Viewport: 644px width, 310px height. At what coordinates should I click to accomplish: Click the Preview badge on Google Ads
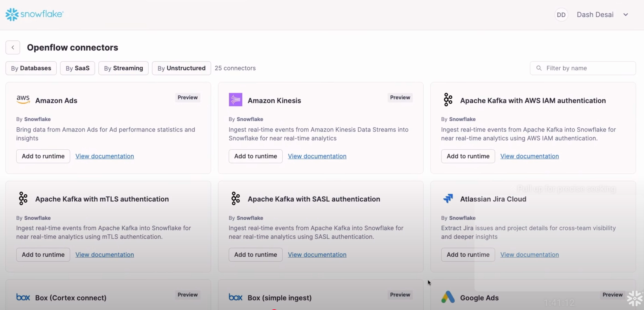612,295
